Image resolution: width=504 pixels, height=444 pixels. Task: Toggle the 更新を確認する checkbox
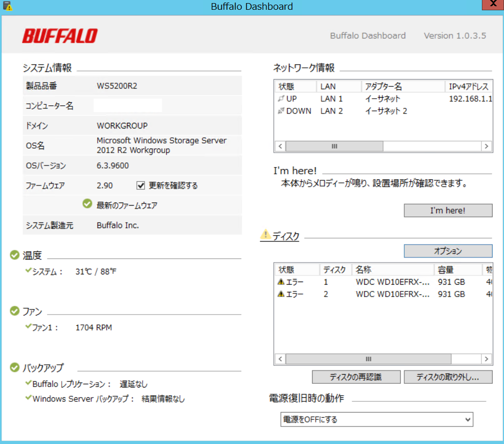(x=140, y=186)
